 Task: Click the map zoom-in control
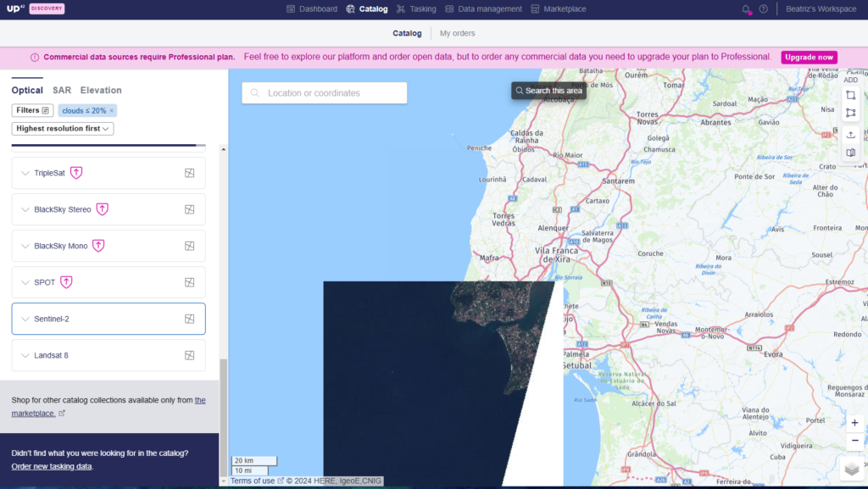click(x=854, y=422)
